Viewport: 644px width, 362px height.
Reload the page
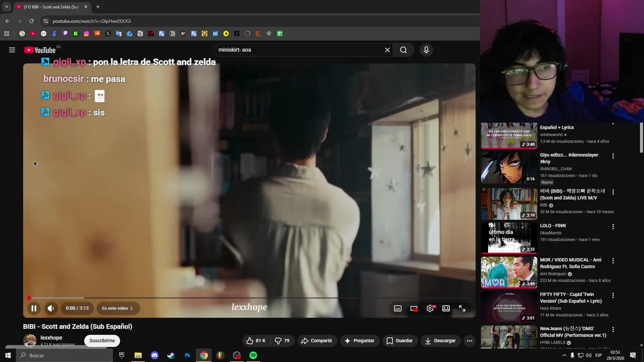(31, 21)
